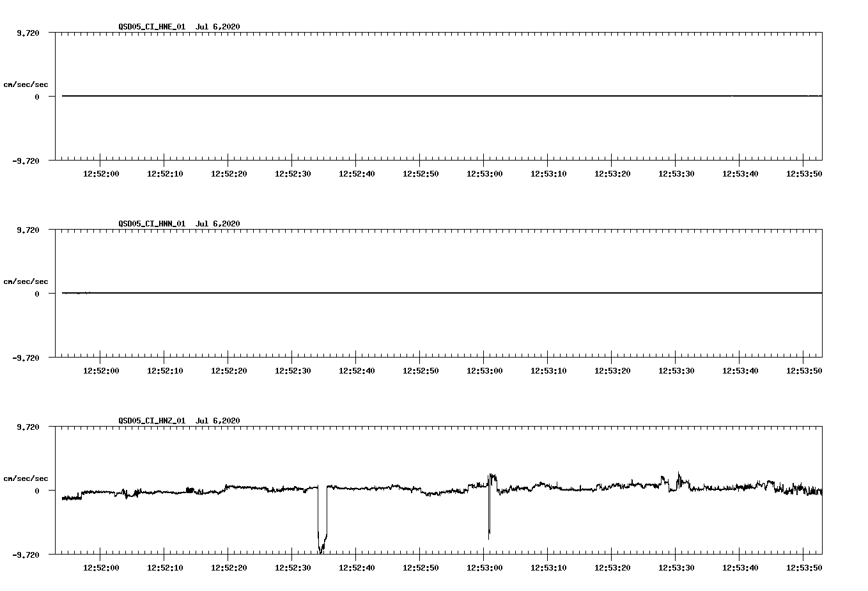Click the 12:52:20 time label on HNZ chart

click(x=229, y=567)
